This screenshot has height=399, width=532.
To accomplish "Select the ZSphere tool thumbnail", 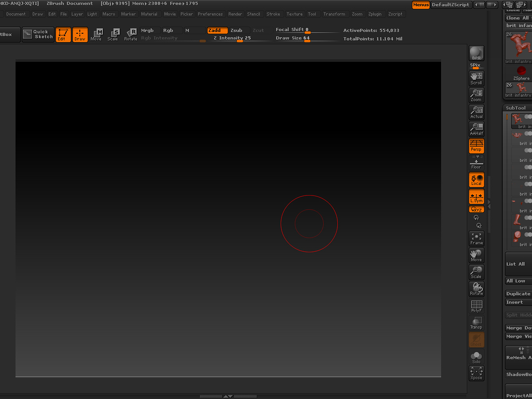I will (521, 73).
